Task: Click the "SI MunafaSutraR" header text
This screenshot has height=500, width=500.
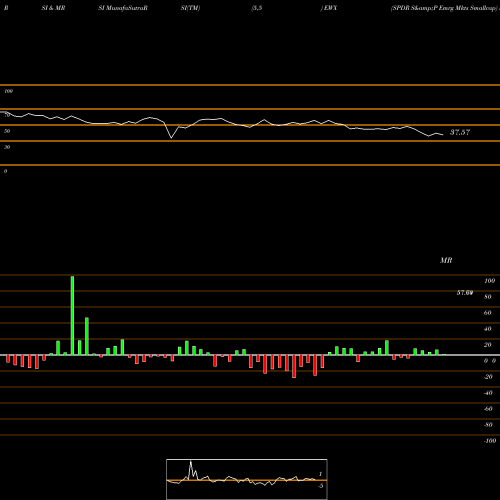Action: coord(123,8)
